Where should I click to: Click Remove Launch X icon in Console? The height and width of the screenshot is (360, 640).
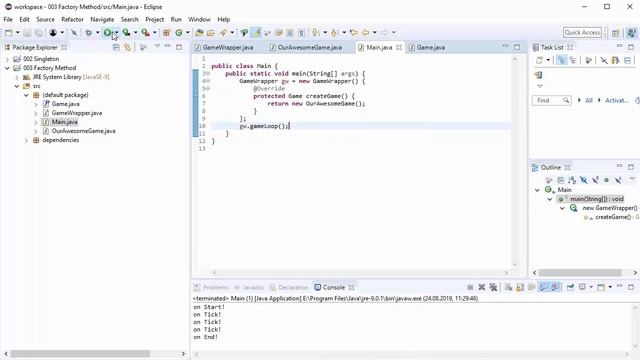(482, 287)
